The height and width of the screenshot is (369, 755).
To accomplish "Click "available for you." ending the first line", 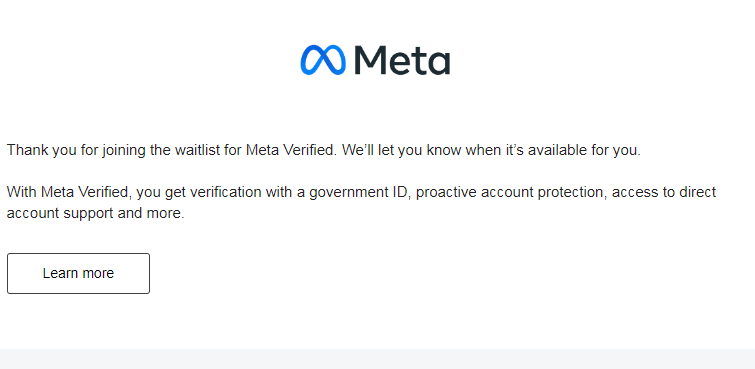I will click(584, 150).
